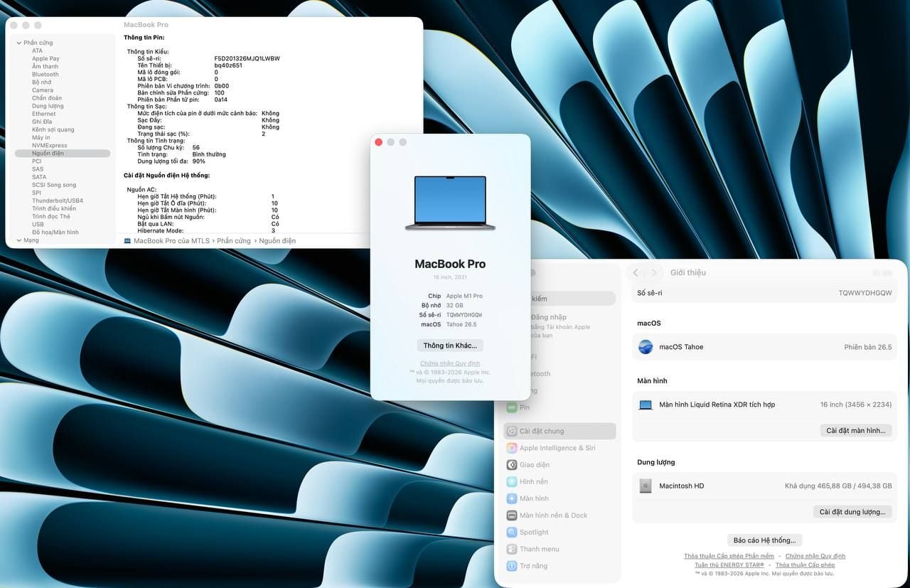Screen dimensions: 910x588
Task: Go forward in System Settings
Action: tap(654, 272)
